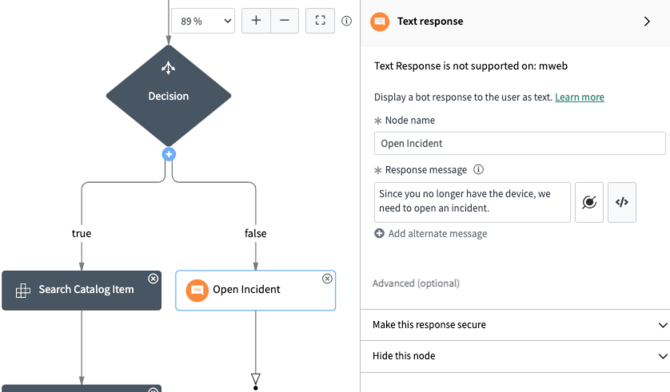This screenshot has height=392, width=670.
Task: Click the branch icon inside Decision node
Action: tap(168, 68)
